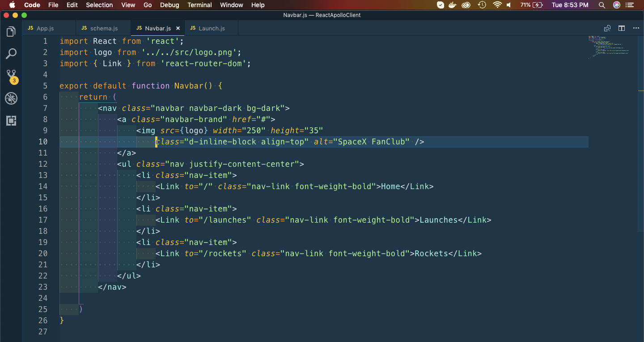The width and height of the screenshot is (644, 342).
Task: Open the volume control in menu bar
Action: point(509,5)
